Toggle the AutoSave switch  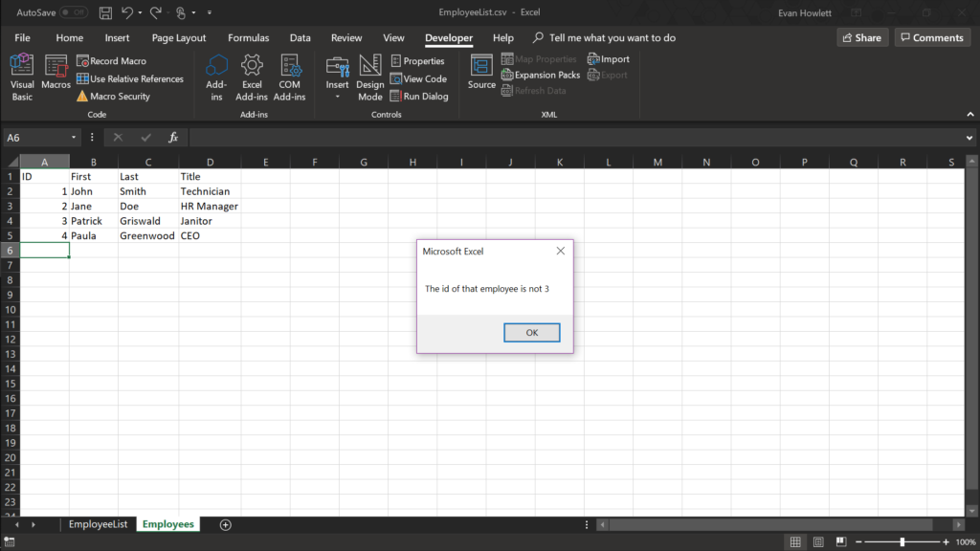tap(74, 13)
